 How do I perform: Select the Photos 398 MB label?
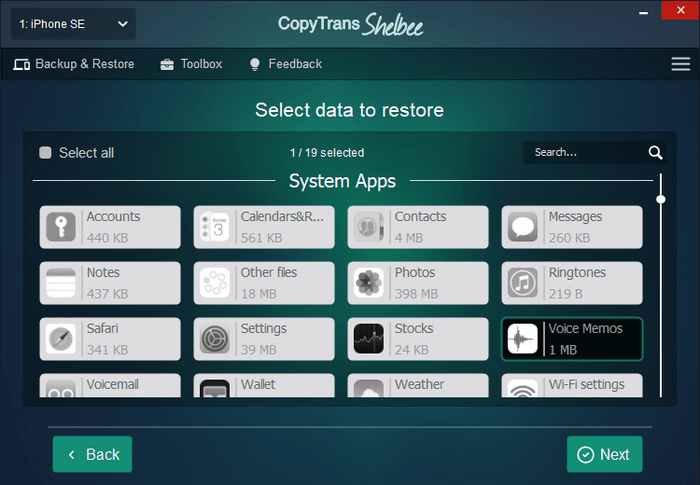pyautogui.click(x=416, y=283)
